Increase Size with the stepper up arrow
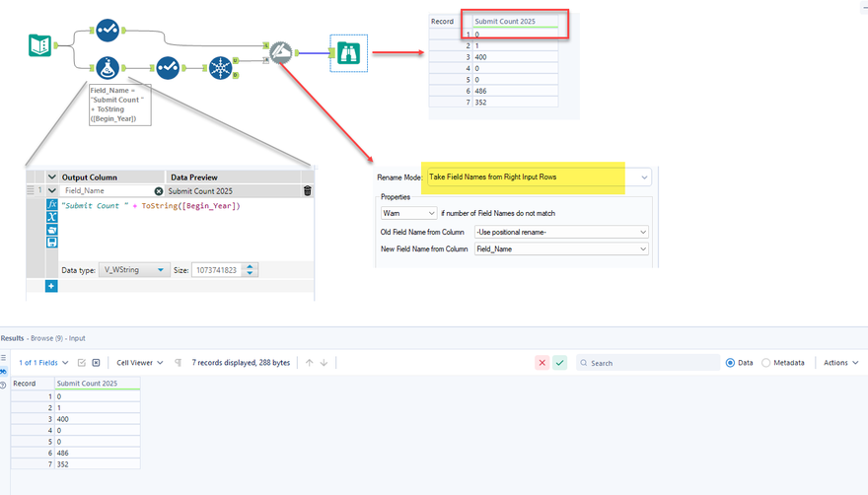The height and width of the screenshot is (495, 868). (251, 267)
